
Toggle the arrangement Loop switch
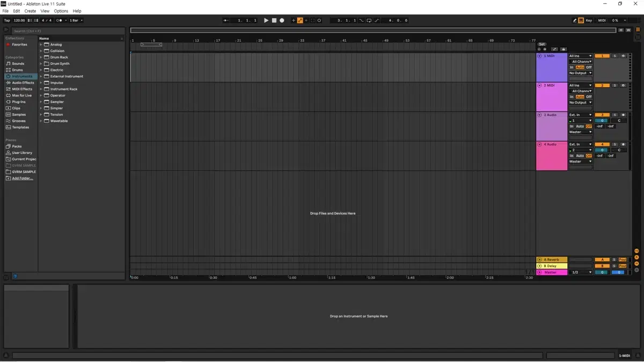tap(369, 20)
